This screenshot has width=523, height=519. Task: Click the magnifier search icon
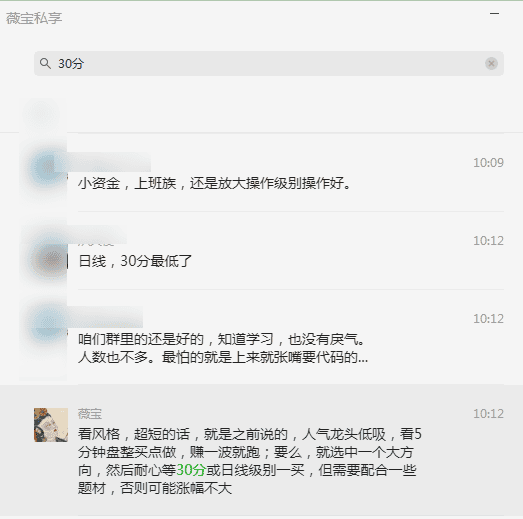click(45, 63)
